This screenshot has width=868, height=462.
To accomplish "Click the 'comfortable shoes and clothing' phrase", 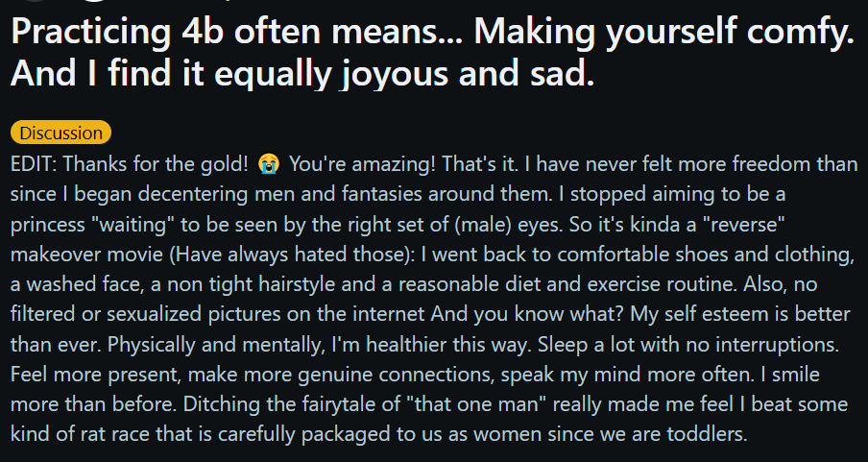I will [x=705, y=255].
